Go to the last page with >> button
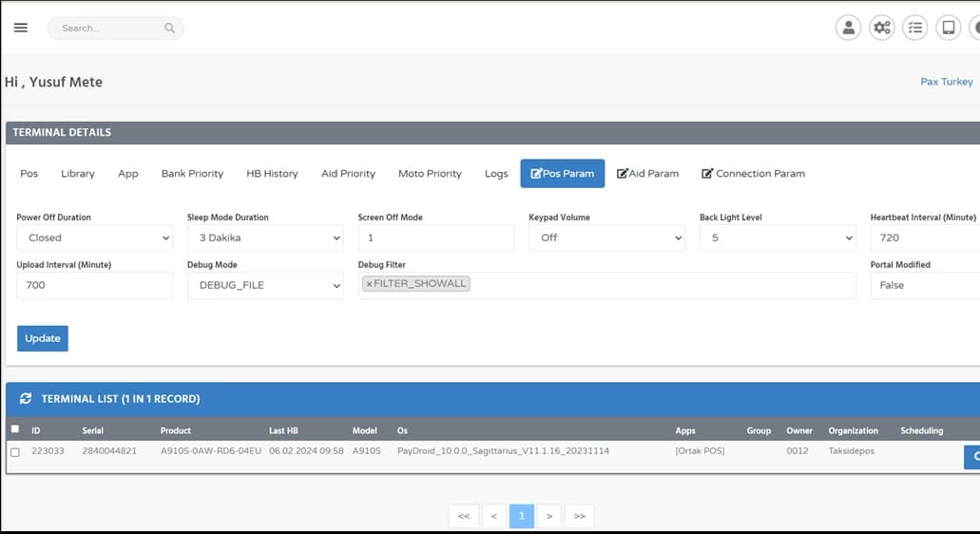 (579, 516)
